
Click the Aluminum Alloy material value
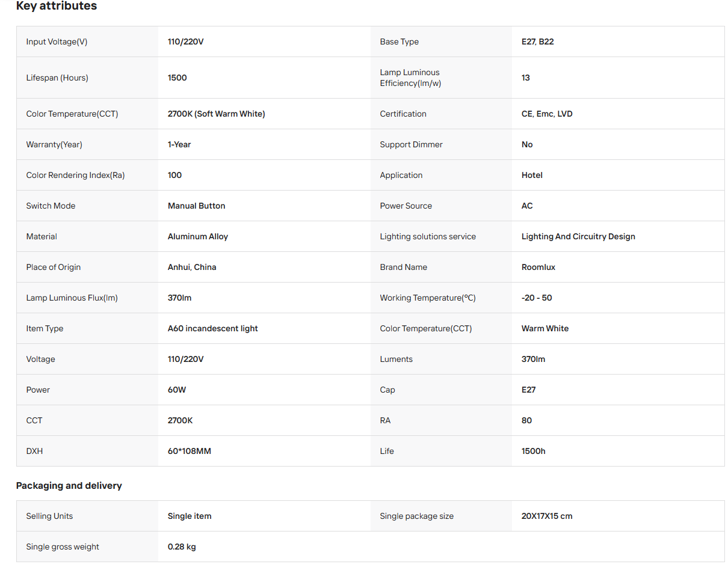[198, 236]
